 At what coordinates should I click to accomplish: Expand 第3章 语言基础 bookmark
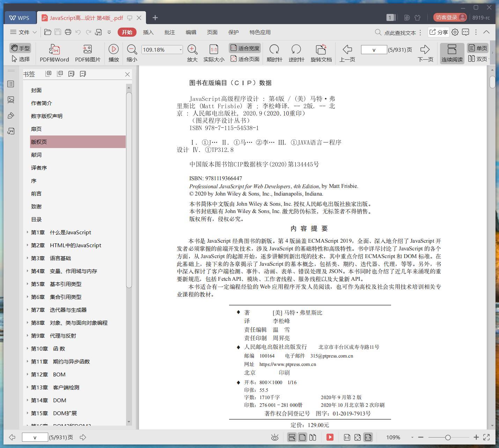[27, 258]
